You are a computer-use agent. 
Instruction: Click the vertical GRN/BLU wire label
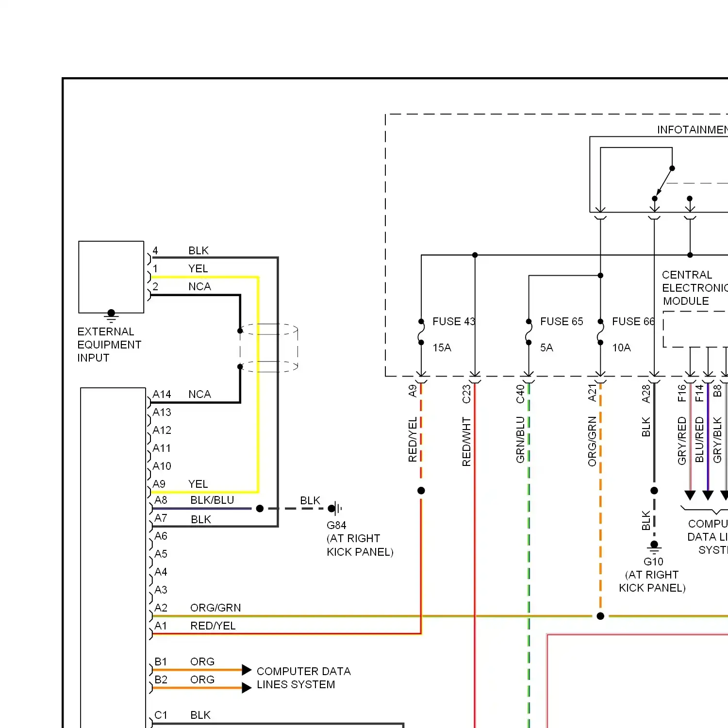click(520, 440)
